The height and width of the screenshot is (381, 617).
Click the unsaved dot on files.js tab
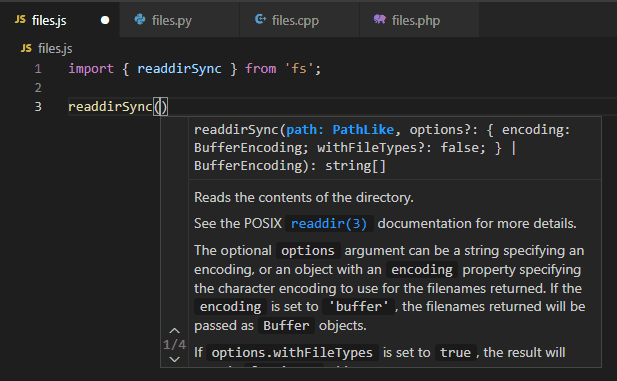coord(105,20)
